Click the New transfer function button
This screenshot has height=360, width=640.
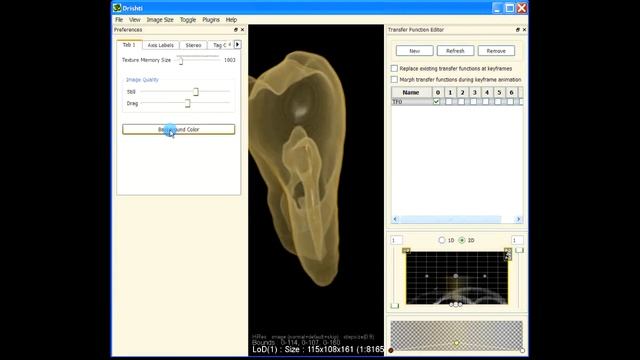pos(414,51)
